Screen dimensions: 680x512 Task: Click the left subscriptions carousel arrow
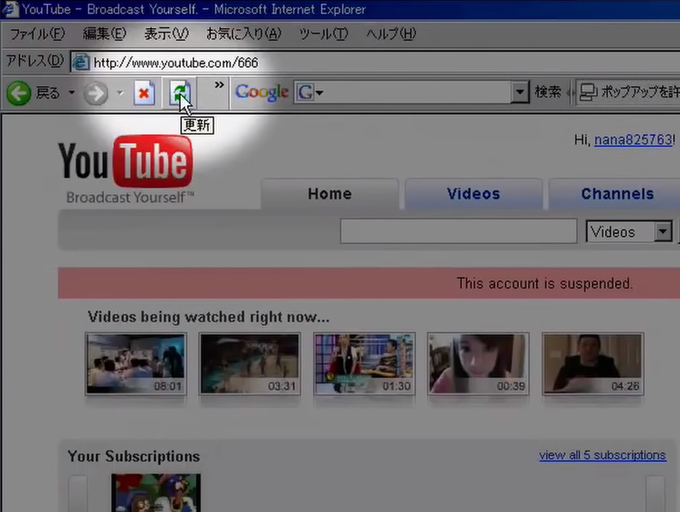pyautogui.click(x=78, y=494)
